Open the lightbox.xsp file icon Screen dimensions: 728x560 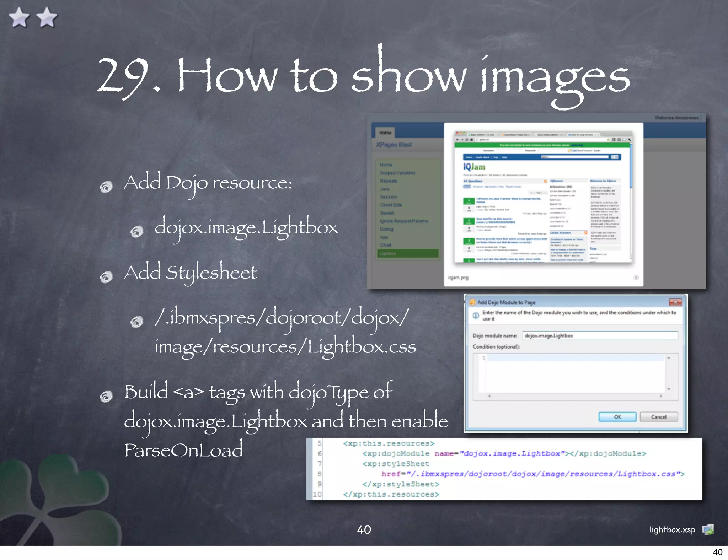[708, 529]
